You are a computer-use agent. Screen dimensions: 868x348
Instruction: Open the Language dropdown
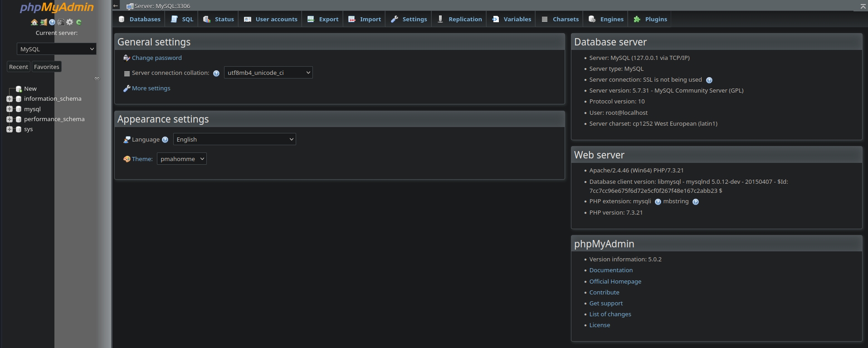(234, 139)
